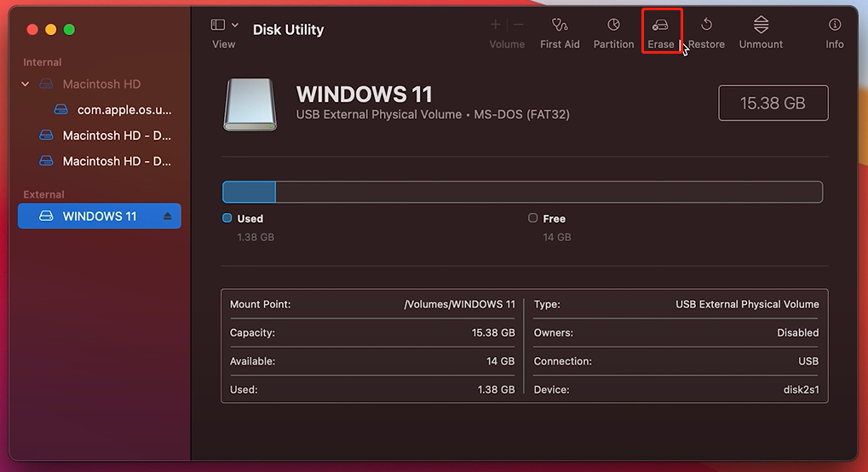Select Macintosh HD in sidebar
Image resolution: width=868 pixels, height=472 pixels.
[101, 84]
